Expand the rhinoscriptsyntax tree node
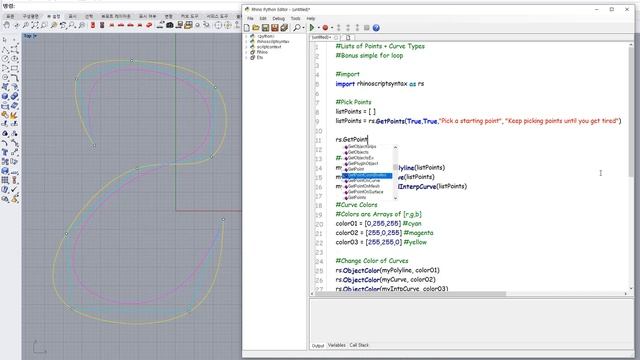This screenshot has width=640, height=360. coord(246,42)
